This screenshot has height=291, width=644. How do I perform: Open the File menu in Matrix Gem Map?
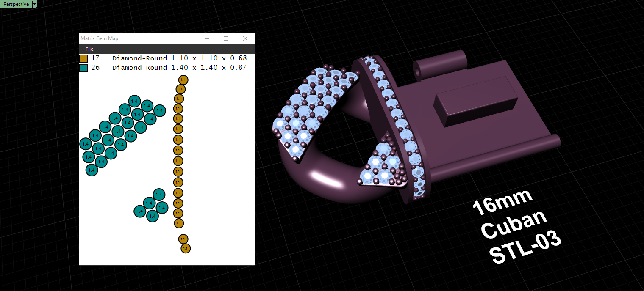pos(89,49)
